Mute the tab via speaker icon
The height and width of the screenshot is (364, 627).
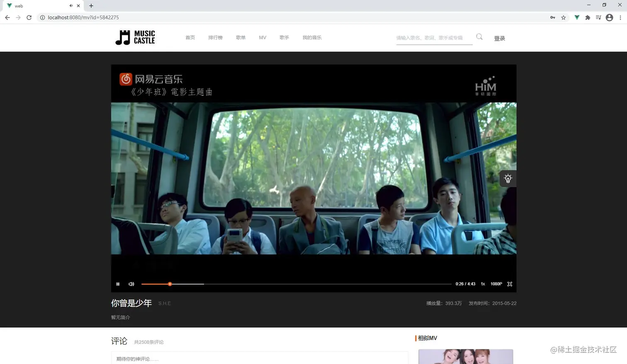pos(71,6)
